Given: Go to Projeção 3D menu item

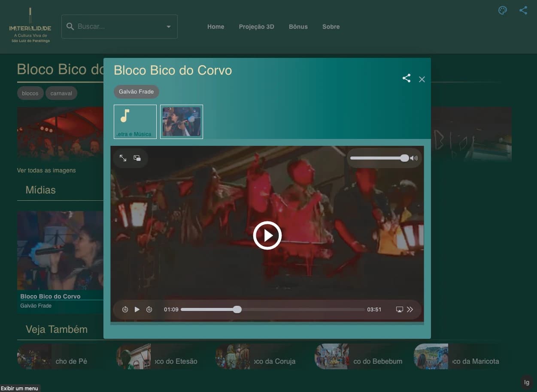Looking at the screenshot, I should (x=256, y=27).
